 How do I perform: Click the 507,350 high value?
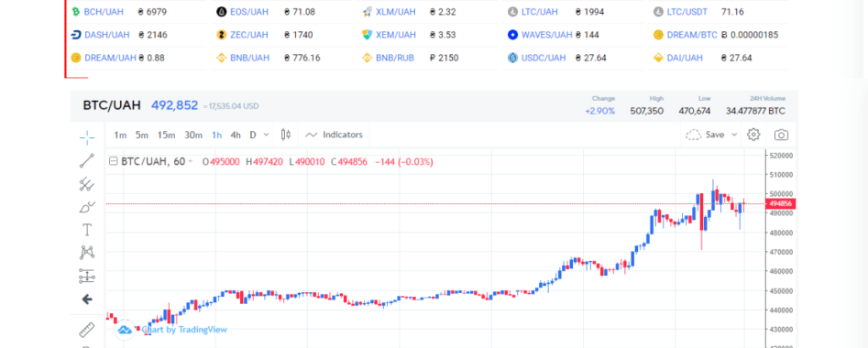tap(646, 111)
